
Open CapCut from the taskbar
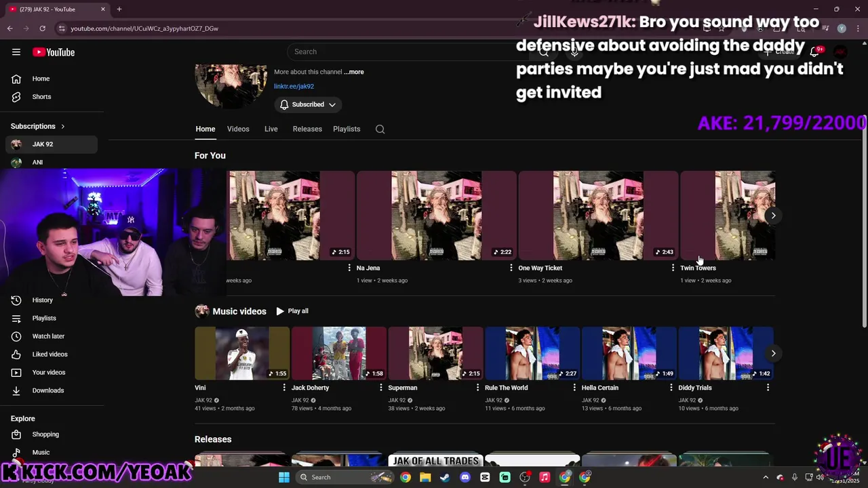pos(485,477)
